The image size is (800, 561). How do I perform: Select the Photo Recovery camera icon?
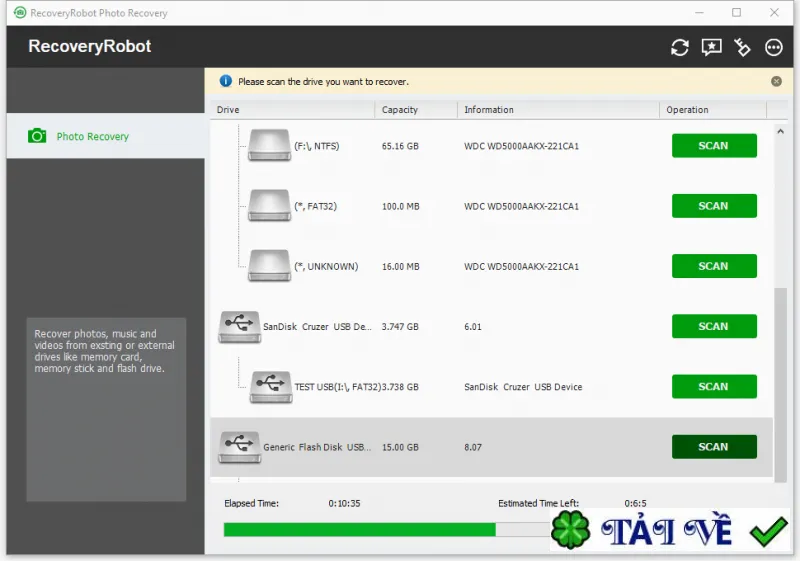pyautogui.click(x=37, y=136)
